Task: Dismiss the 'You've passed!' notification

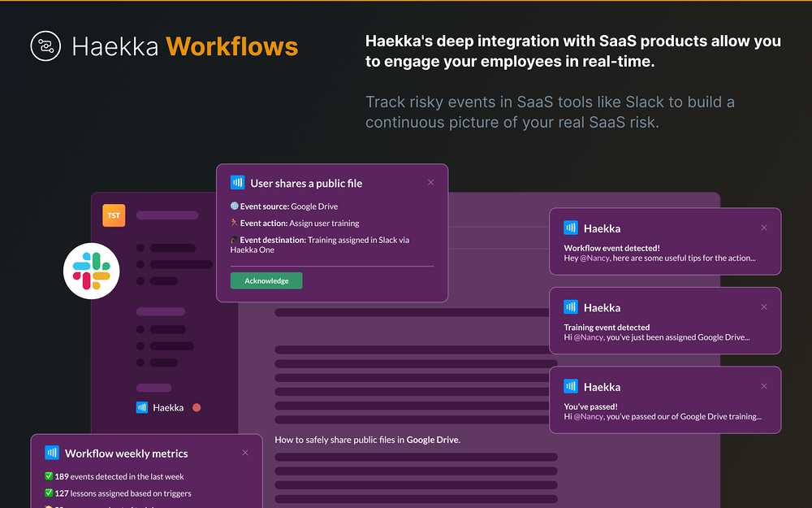Action: click(764, 386)
